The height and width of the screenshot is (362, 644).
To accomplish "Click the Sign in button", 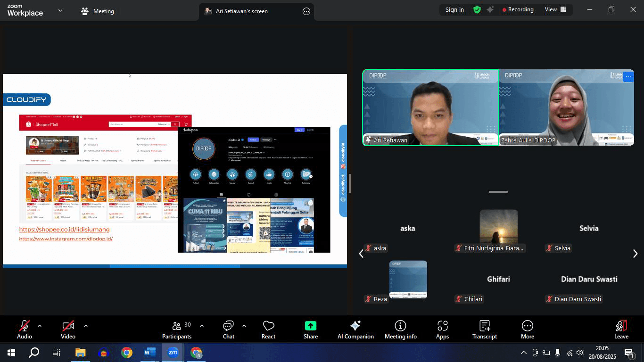I will click(x=454, y=9).
